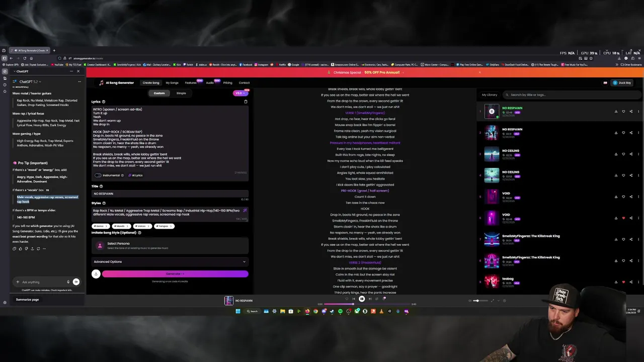Close the ChatGPT side panel
The height and width of the screenshot is (362, 644).
pyautogui.click(x=78, y=71)
